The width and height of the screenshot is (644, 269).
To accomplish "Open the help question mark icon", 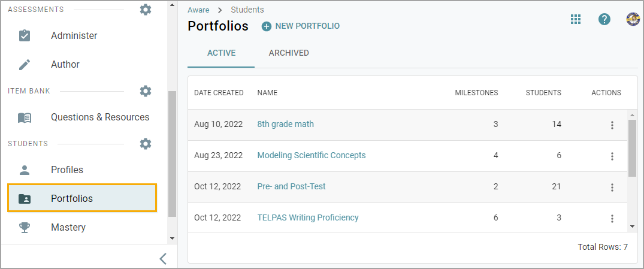I will tap(604, 19).
